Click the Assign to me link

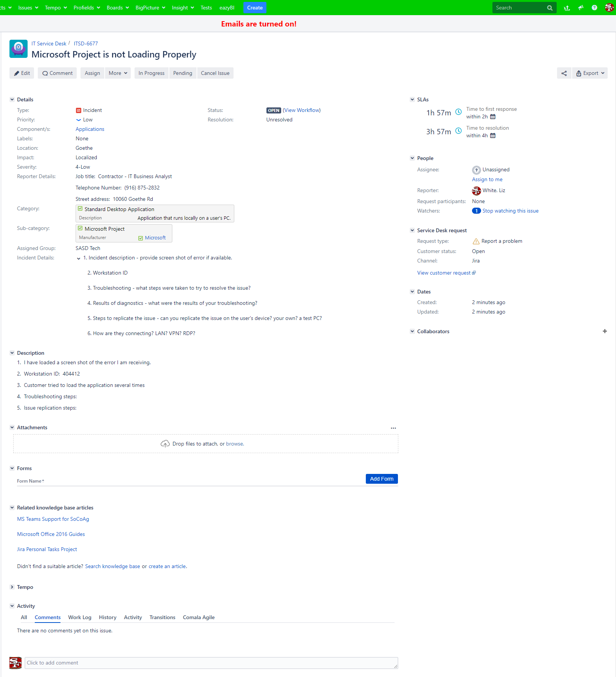point(487,180)
